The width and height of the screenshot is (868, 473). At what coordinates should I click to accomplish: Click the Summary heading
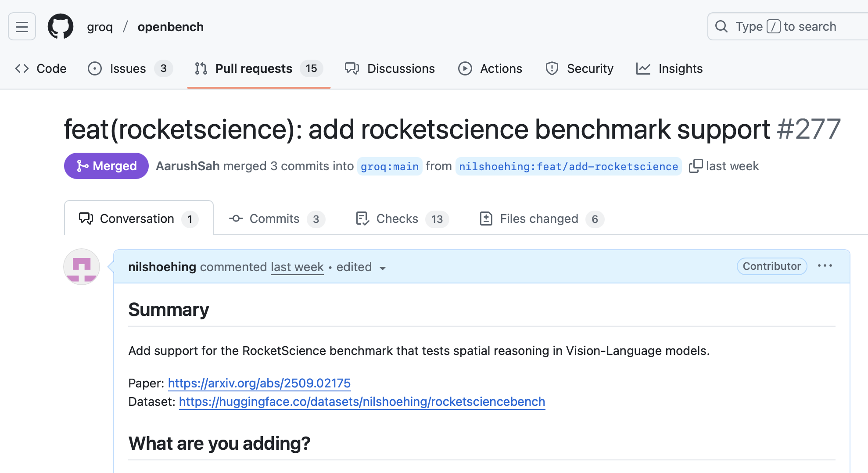pos(169,310)
